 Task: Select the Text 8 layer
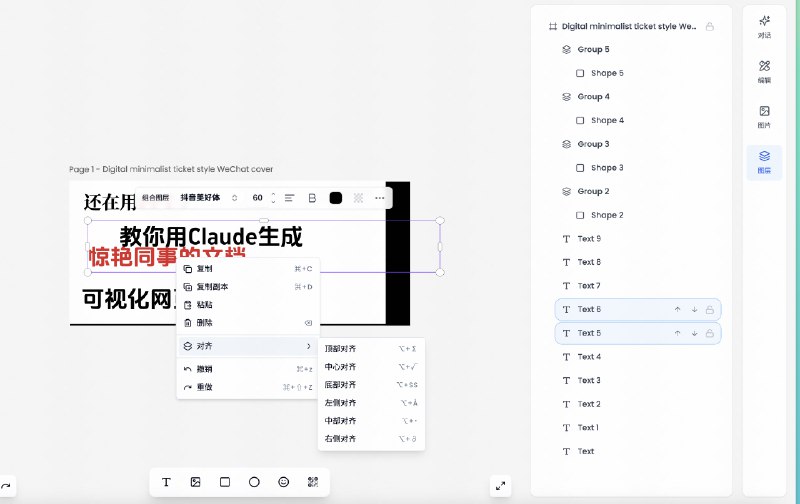(x=638, y=262)
